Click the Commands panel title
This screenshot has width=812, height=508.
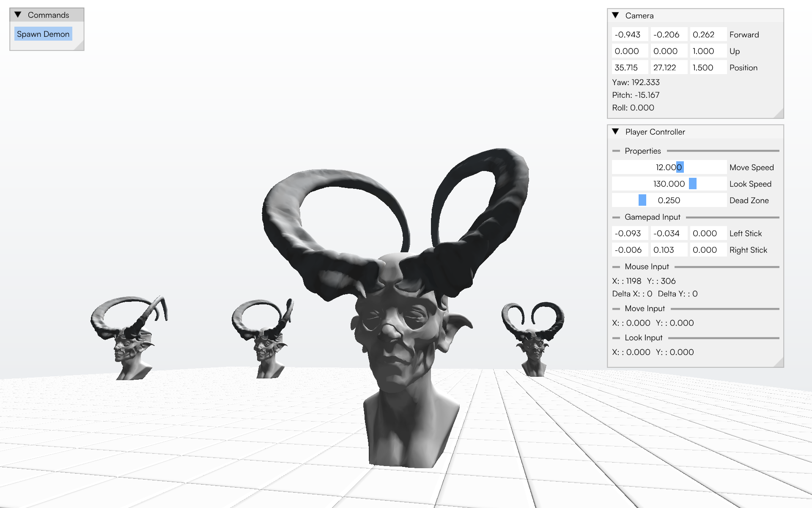coord(48,15)
